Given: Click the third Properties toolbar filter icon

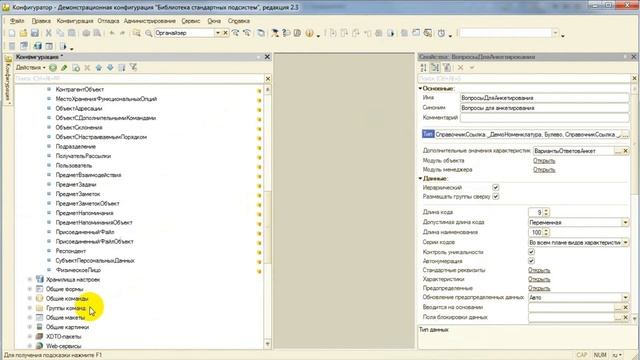Looking at the screenshot, I should pyautogui.click(x=447, y=67).
